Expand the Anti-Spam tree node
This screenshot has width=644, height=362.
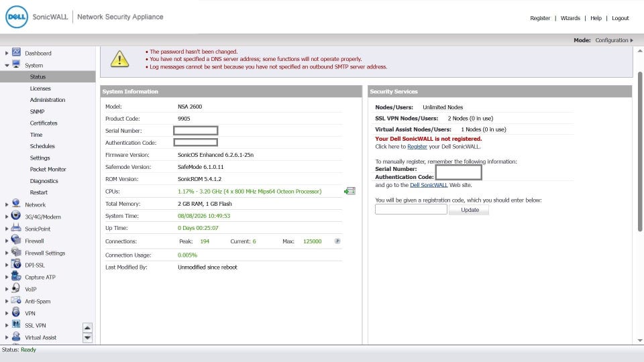coord(7,301)
